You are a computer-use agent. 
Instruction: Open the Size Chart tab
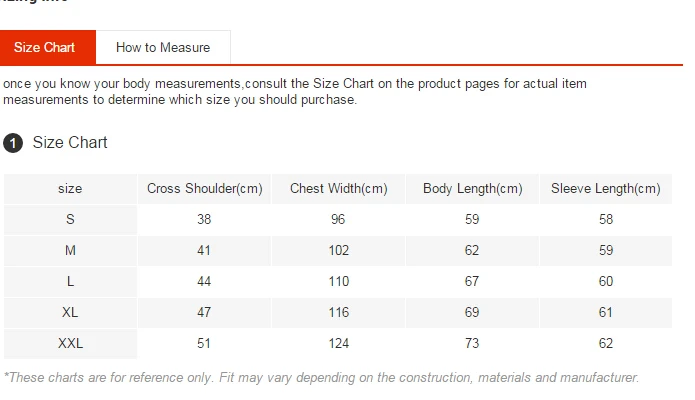click(x=47, y=47)
